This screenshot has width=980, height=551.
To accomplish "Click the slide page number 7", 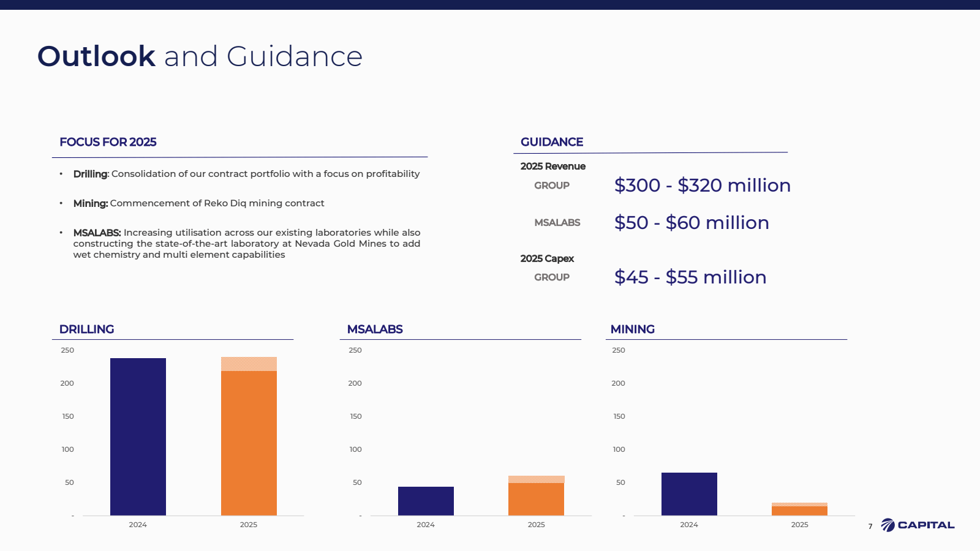I will point(870,527).
